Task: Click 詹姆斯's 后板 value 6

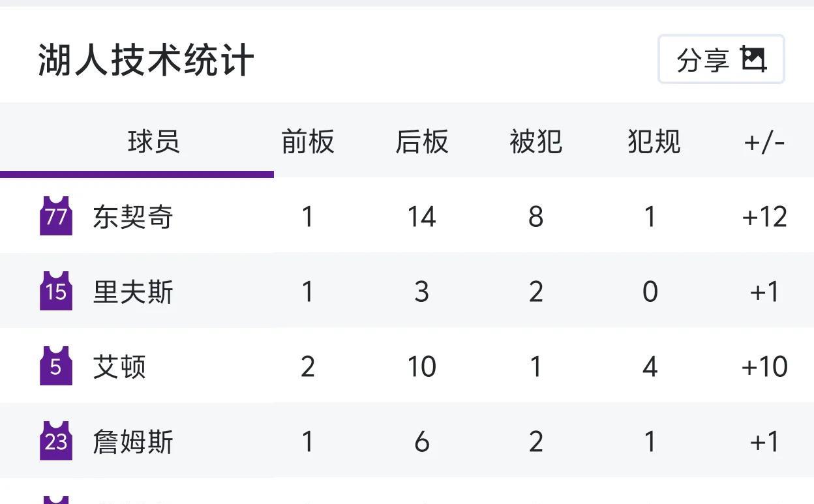Action: [x=422, y=442]
